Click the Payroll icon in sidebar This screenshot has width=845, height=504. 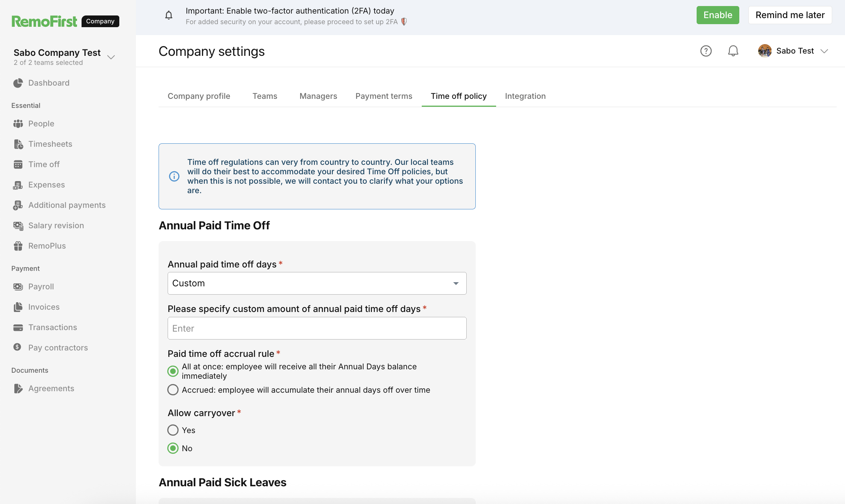point(18,287)
